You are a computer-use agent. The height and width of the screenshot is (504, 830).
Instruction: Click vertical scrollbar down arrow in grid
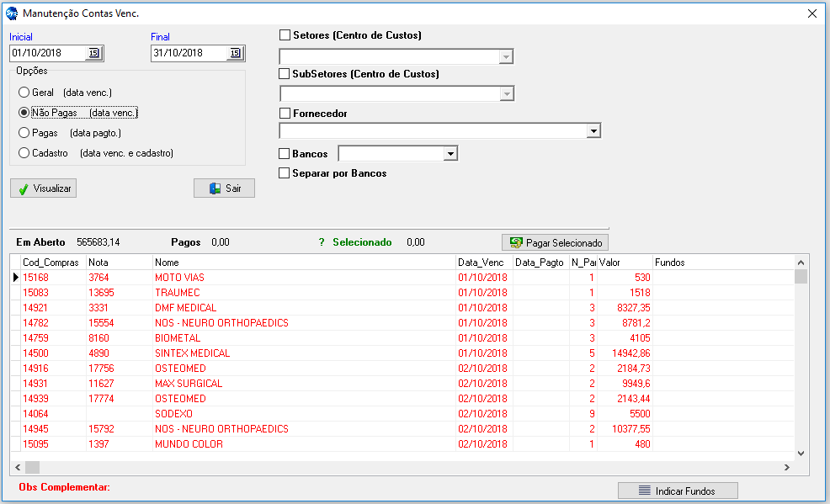pyautogui.click(x=801, y=453)
